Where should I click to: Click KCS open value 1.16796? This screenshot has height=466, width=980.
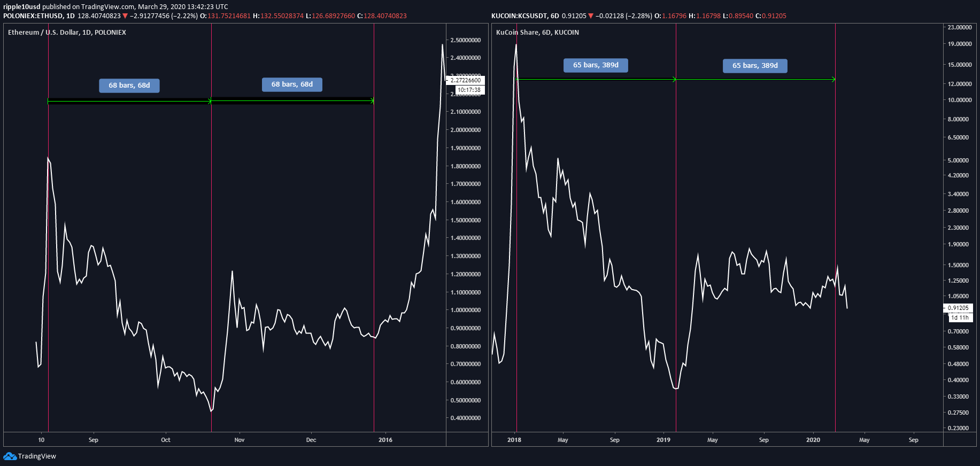tap(674, 16)
